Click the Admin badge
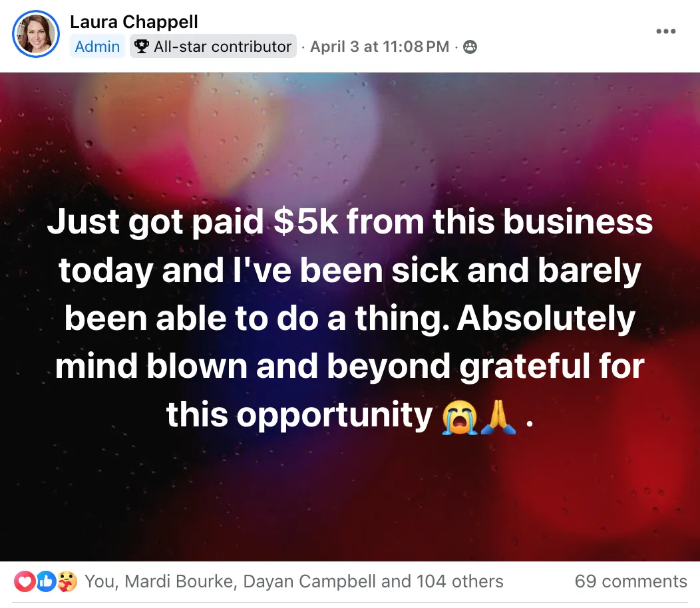This screenshot has height=608, width=700. click(x=97, y=47)
